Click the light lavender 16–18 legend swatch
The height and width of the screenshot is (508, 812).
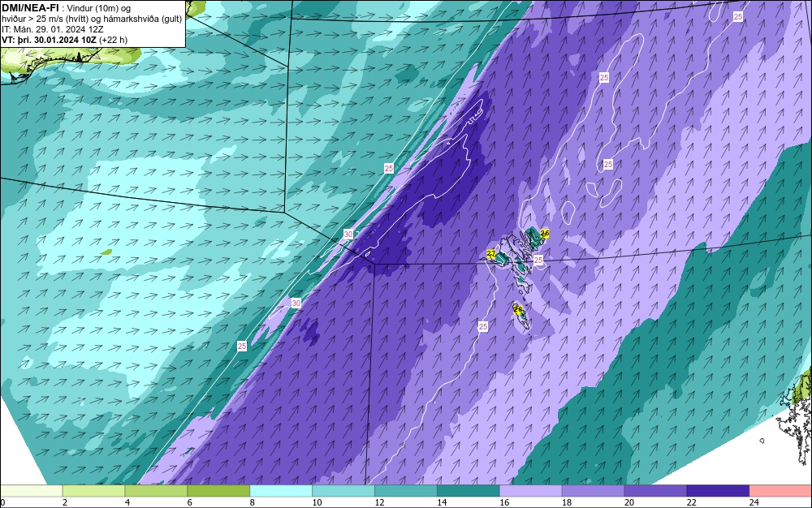531,491
